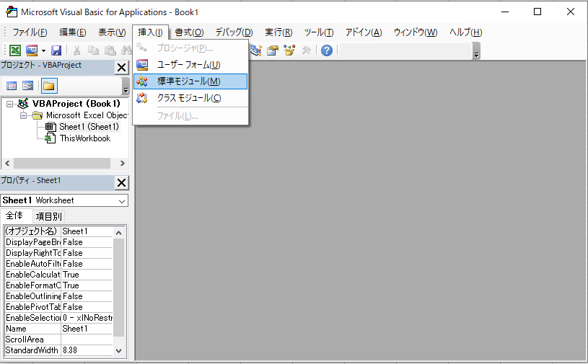Click View Object icon in Project pane
Viewport: 588px width, 364px height.
pos(27,86)
